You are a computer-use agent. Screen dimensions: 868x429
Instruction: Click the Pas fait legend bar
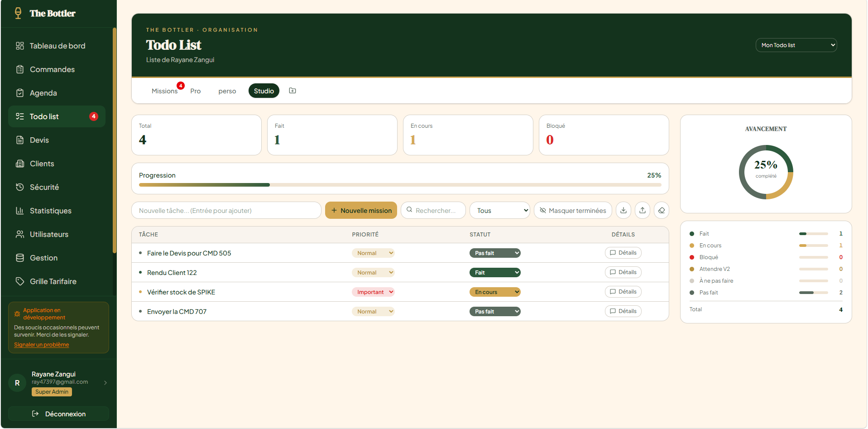814,293
